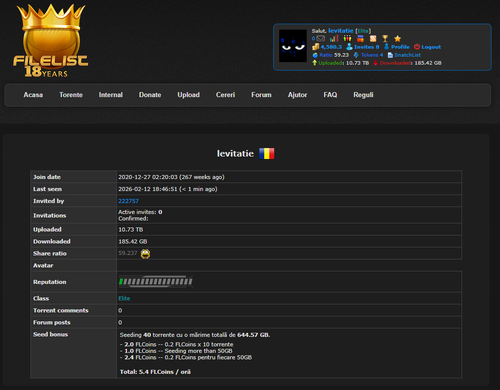Click the share ratio value 59.237
This screenshot has width=500, height=390.
tap(128, 253)
